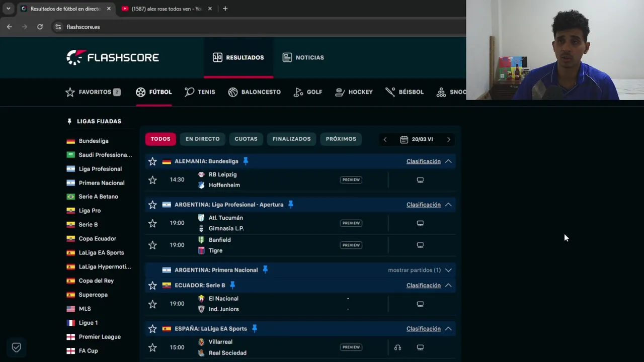Unpin Argentina Primera Nacional pin
The image size is (644, 362).
click(x=265, y=269)
